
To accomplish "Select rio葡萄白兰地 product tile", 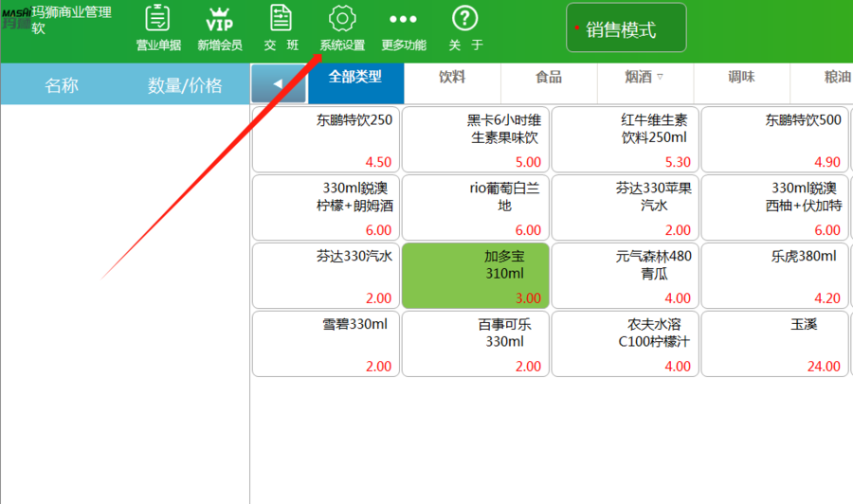I will tap(476, 207).
